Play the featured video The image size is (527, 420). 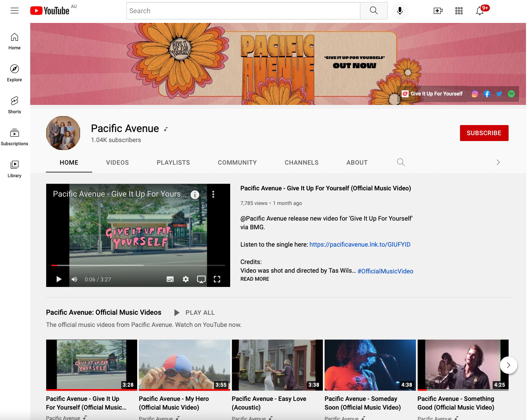[59, 279]
